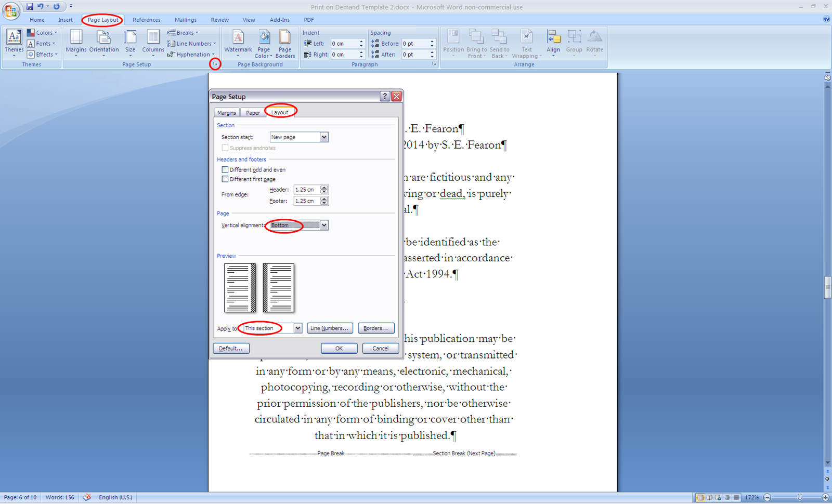Enable Different odd and even headers

(x=225, y=169)
